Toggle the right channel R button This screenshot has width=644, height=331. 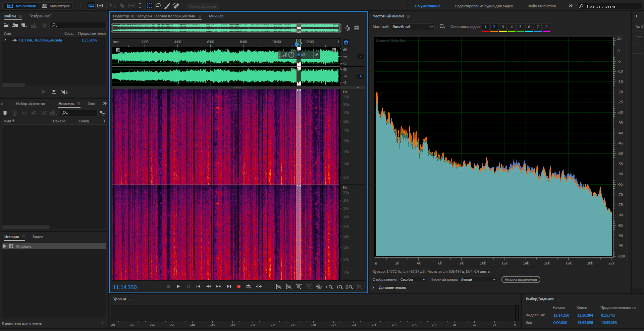click(x=361, y=76)
